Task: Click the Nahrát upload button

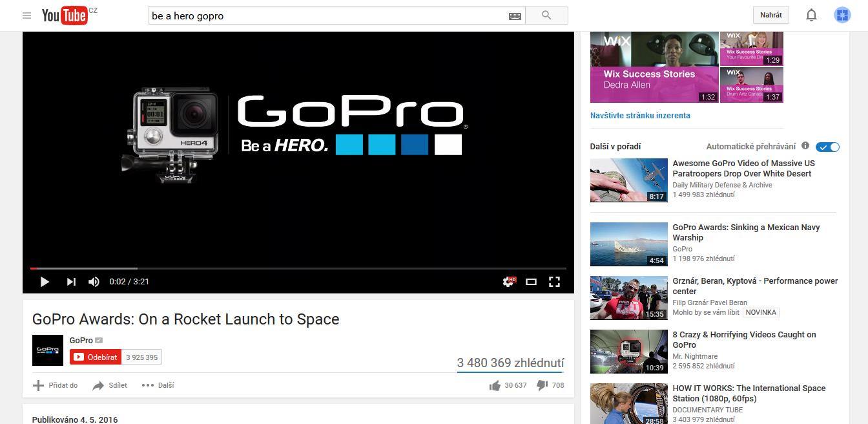Action: coord(771,15)
